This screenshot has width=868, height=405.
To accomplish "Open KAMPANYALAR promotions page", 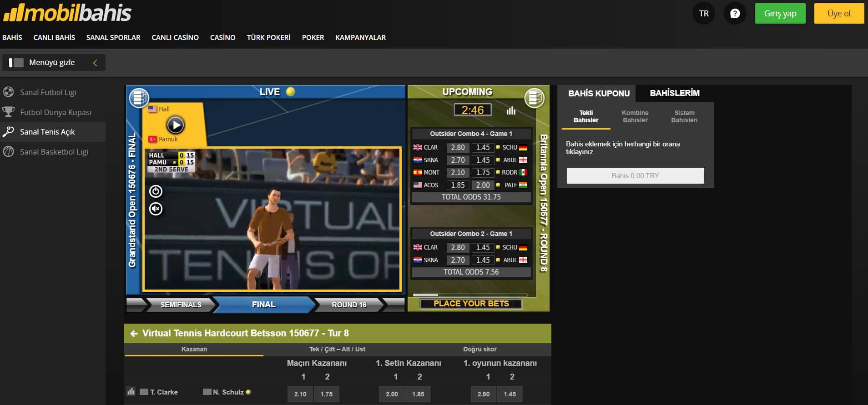I will click(x=361, y=38).
